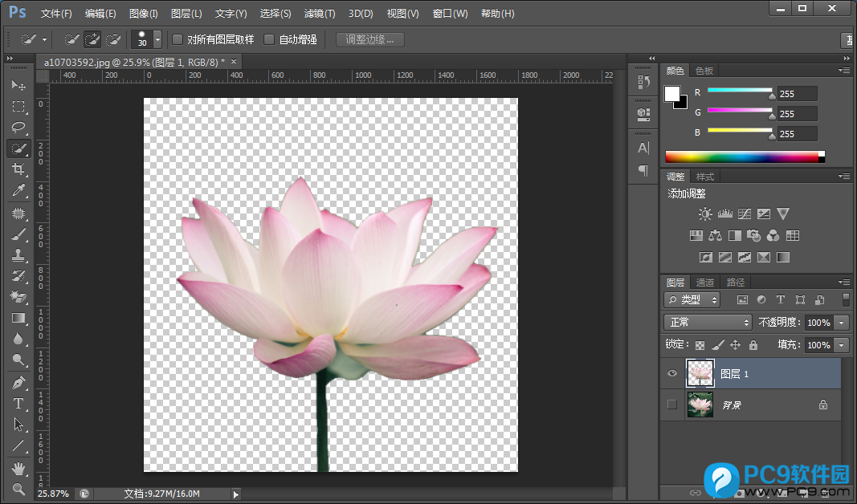Open the layer filter type dropdown

coord(692,300)
